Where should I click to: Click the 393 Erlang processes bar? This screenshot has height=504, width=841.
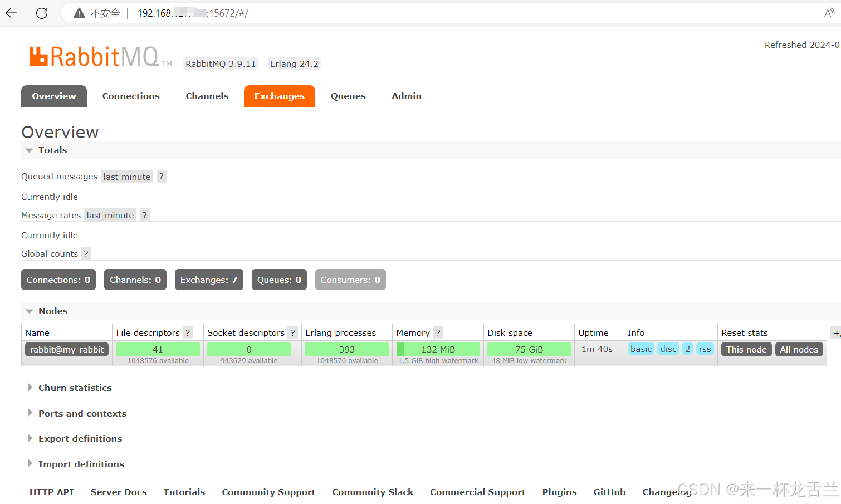(347, 349)
